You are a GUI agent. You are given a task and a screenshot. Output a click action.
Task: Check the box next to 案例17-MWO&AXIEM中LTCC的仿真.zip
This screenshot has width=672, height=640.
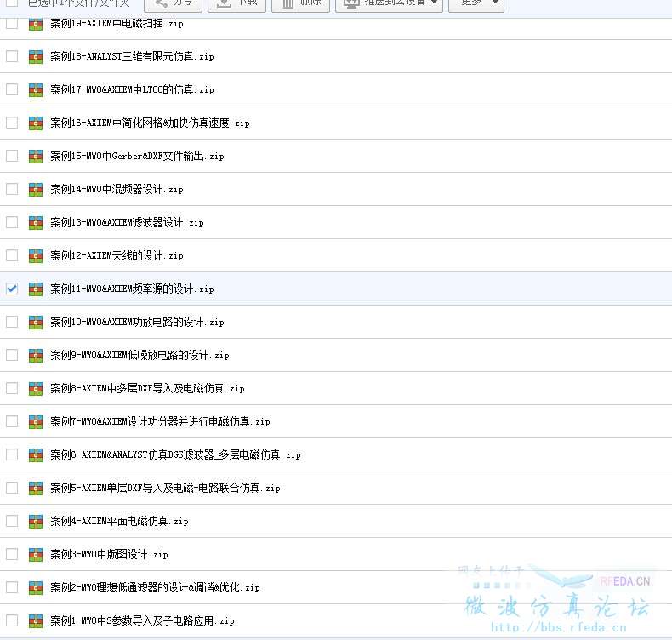[12, 89]
